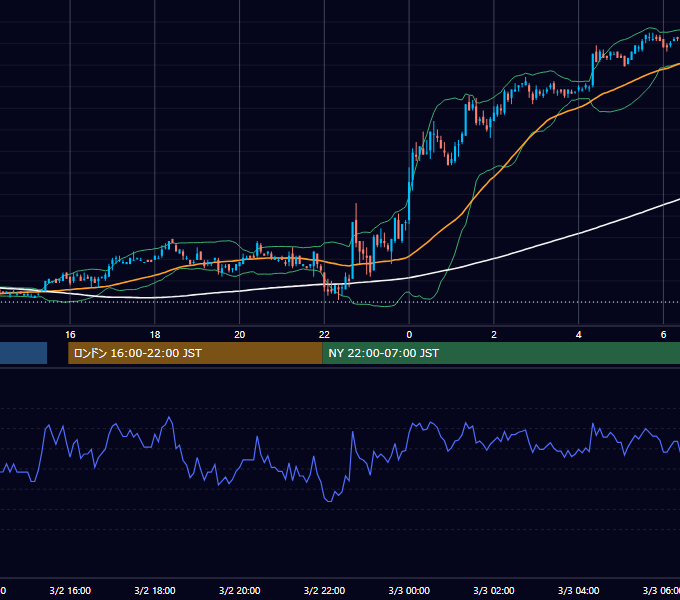Viewport: 680px width, 600px height.
Task: Click the "0" hour label on price chart axis
Action: tap(409, 335)
